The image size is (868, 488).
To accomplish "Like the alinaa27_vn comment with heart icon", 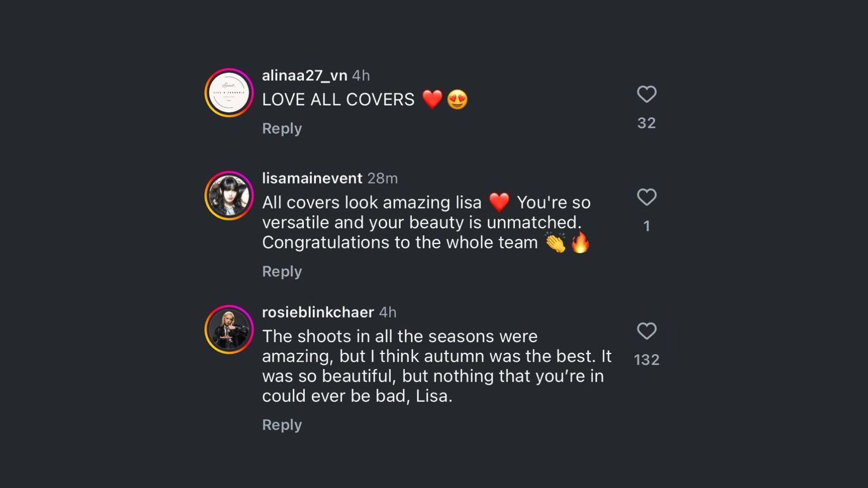I will pos(646,94).
